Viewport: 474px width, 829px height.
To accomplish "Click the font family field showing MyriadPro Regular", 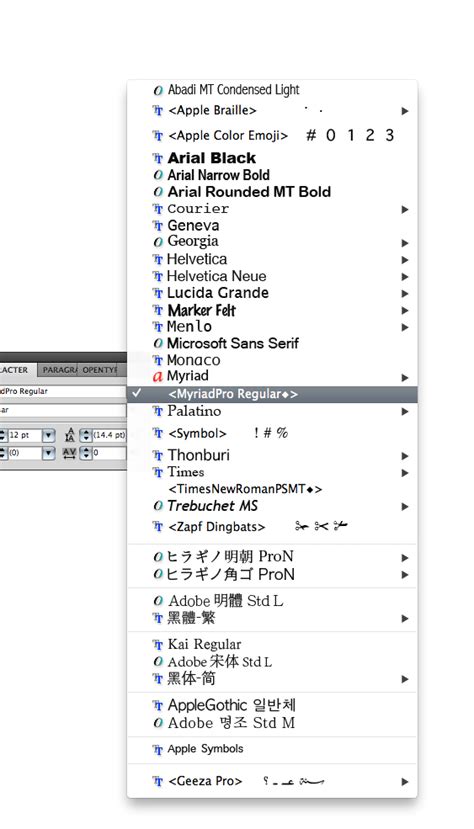I will click(62, 391).
